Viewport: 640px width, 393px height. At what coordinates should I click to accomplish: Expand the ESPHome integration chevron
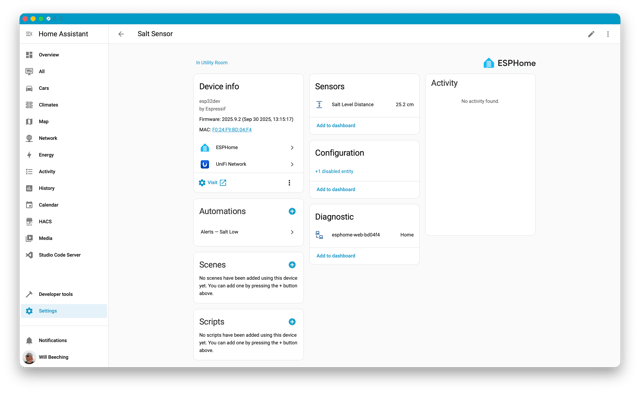[292, 148]
